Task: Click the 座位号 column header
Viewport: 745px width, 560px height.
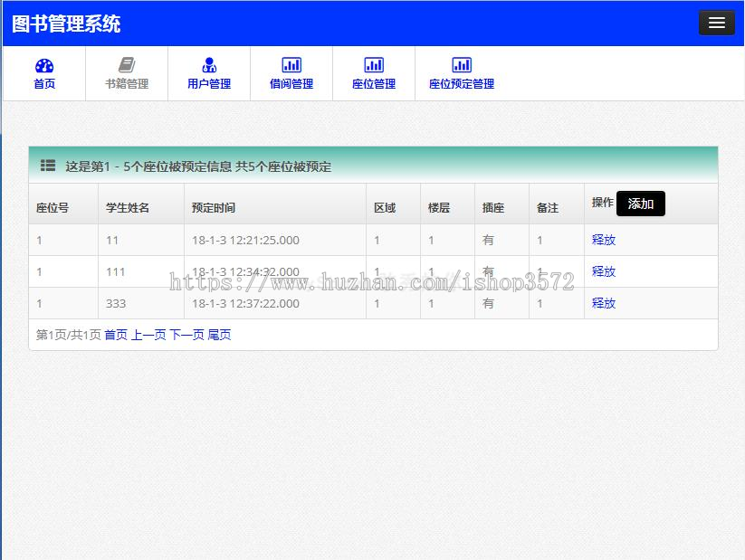Action: pos(53,208)
